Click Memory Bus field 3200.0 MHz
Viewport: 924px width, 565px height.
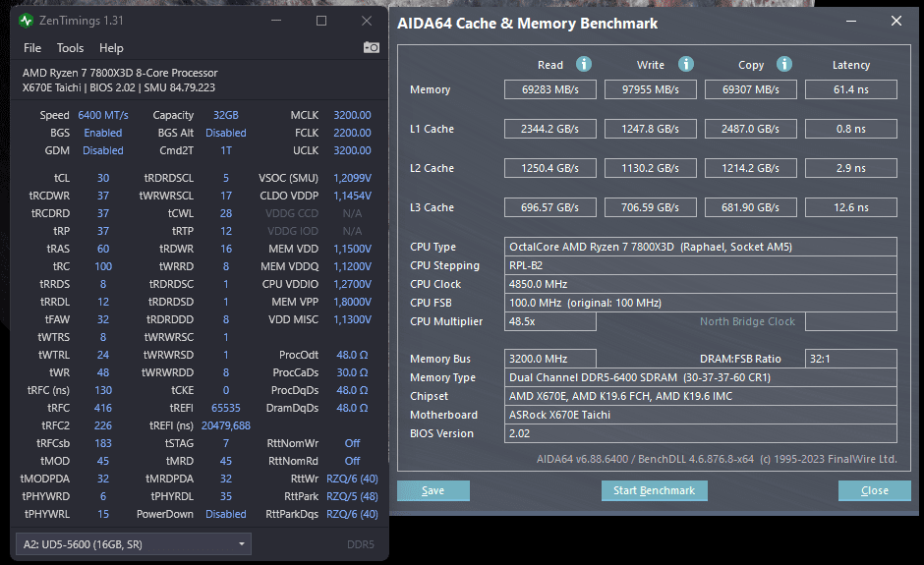[550, 359]
